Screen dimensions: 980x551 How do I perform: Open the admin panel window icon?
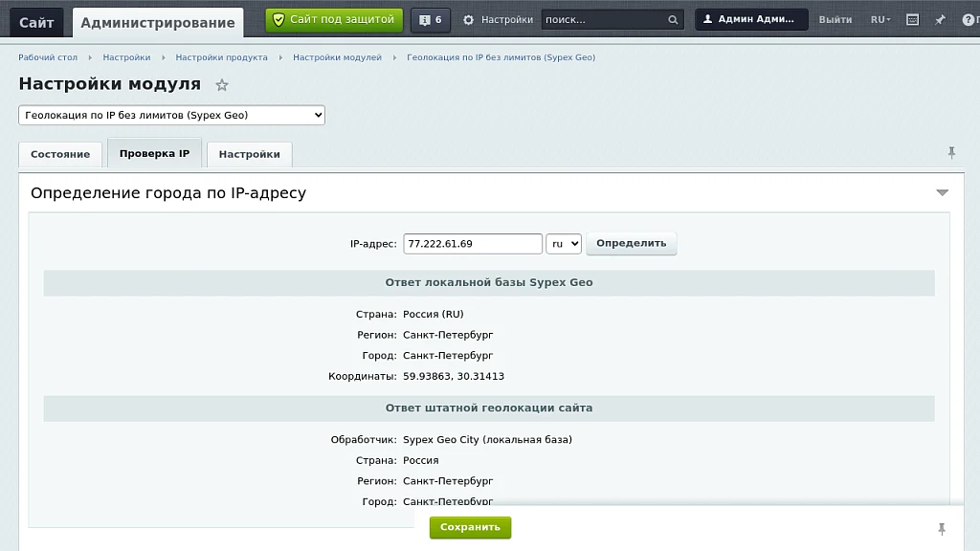(x=912, y=20)
